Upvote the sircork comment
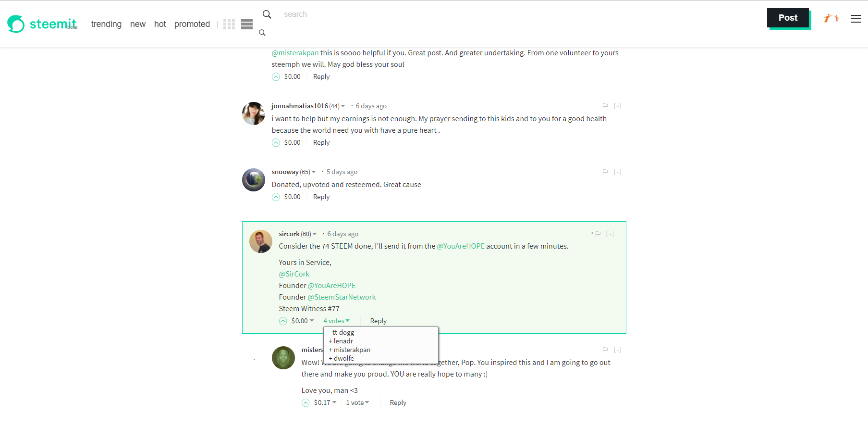 [x=283, y=321]
